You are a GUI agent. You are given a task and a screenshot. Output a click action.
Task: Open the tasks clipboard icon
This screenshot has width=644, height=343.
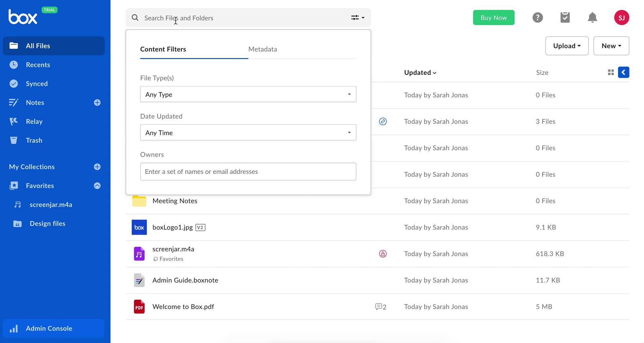[565, 17]
